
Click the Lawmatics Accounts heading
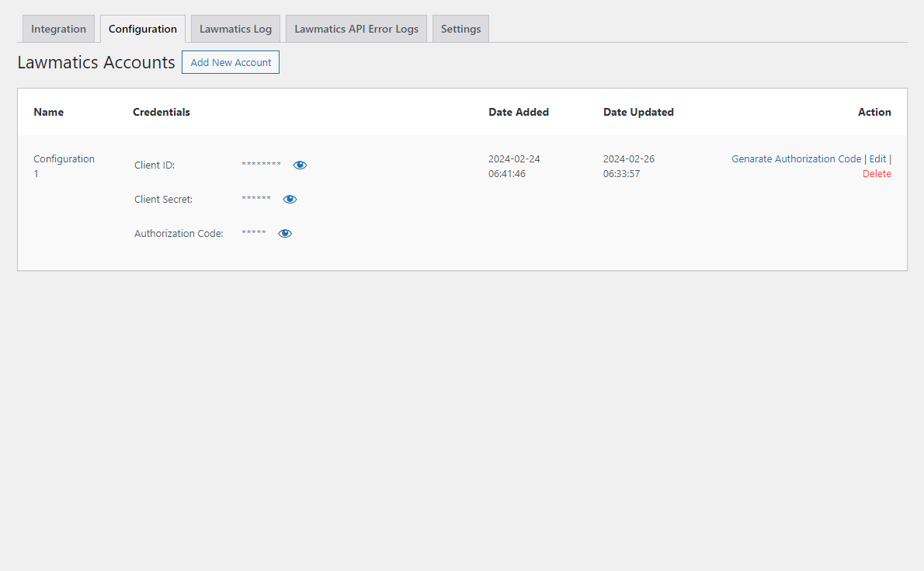point(96,62)
